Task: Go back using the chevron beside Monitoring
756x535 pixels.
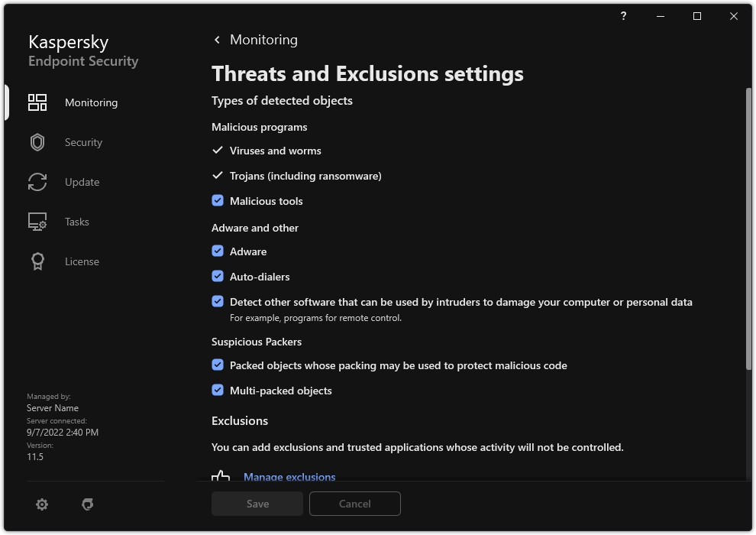Action: pyautogui.click(x=218, y=40)
